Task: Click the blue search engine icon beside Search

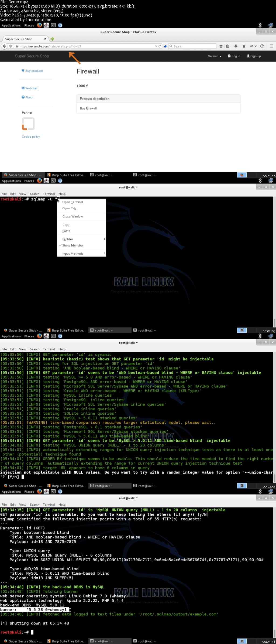Action: point(165,46)
